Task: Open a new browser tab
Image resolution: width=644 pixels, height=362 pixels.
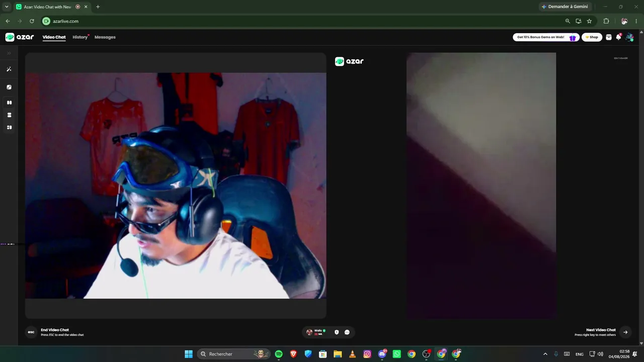Action: [98, 7]
